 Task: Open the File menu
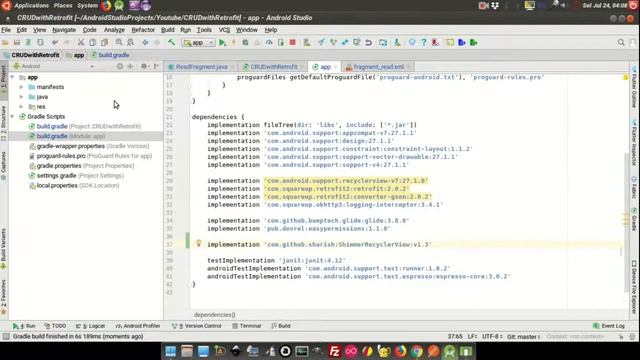click(x=6, y=30)
